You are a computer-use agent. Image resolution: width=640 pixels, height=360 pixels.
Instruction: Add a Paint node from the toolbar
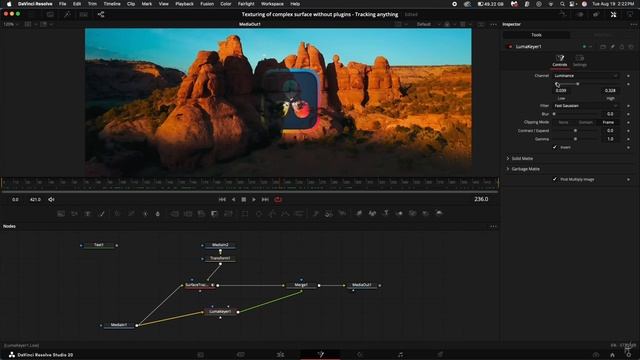(x=102, y=213)
